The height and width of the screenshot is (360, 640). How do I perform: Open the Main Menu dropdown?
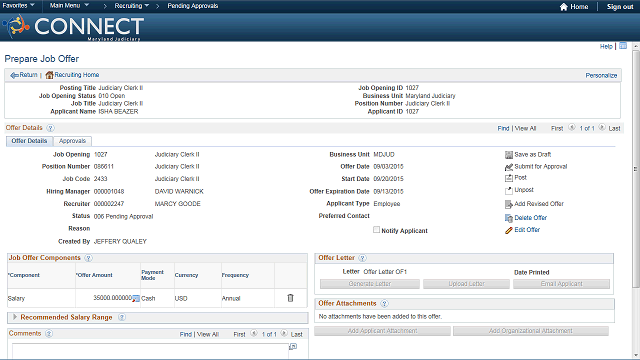69,6
